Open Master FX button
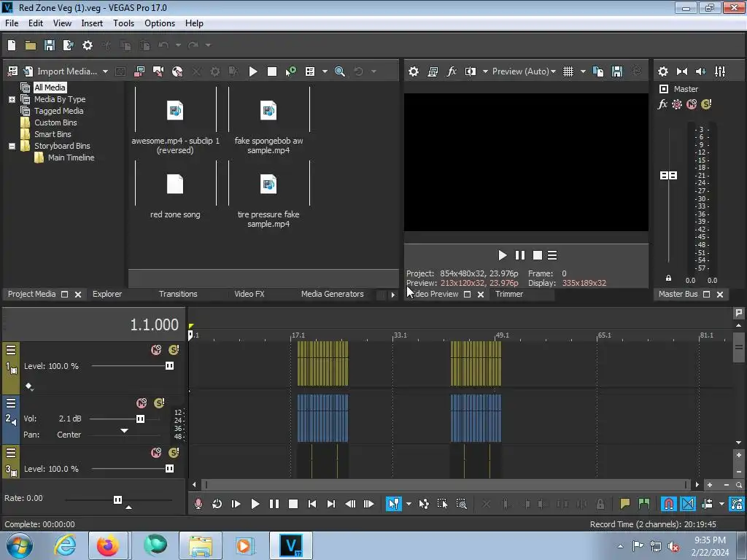This screenshot has height=560, width=747. (x=662, y=104)
